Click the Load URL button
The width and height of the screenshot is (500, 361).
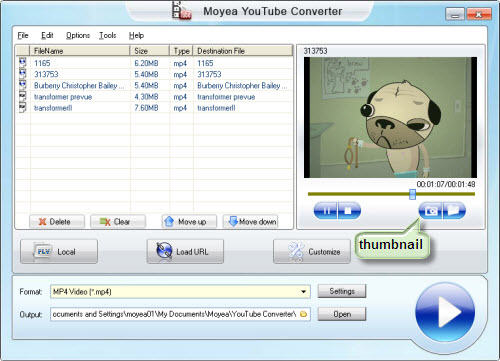point(185,251)
